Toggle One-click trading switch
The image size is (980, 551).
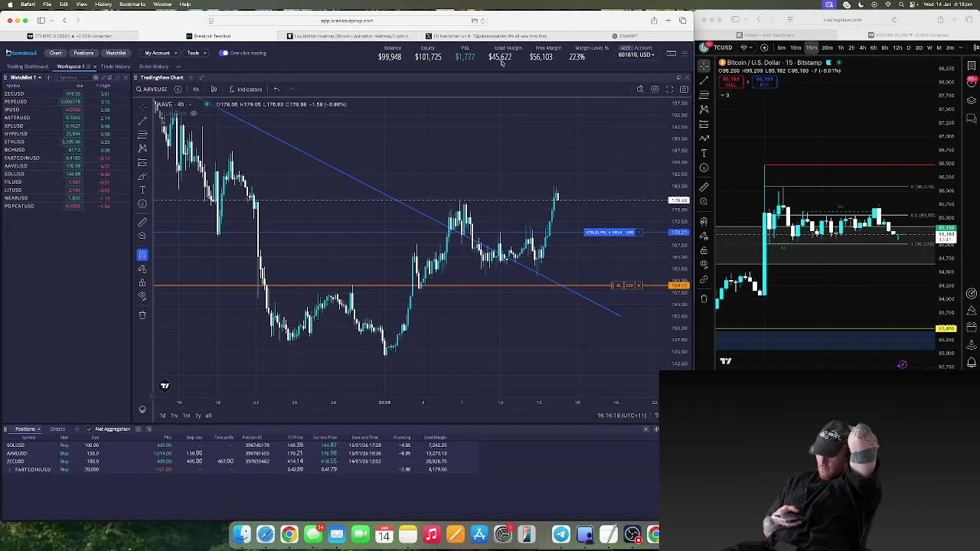(x=224, y=53)
